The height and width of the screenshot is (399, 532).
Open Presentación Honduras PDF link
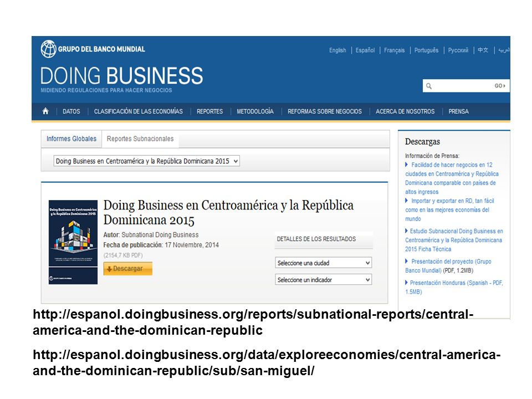tap(454, 287)
